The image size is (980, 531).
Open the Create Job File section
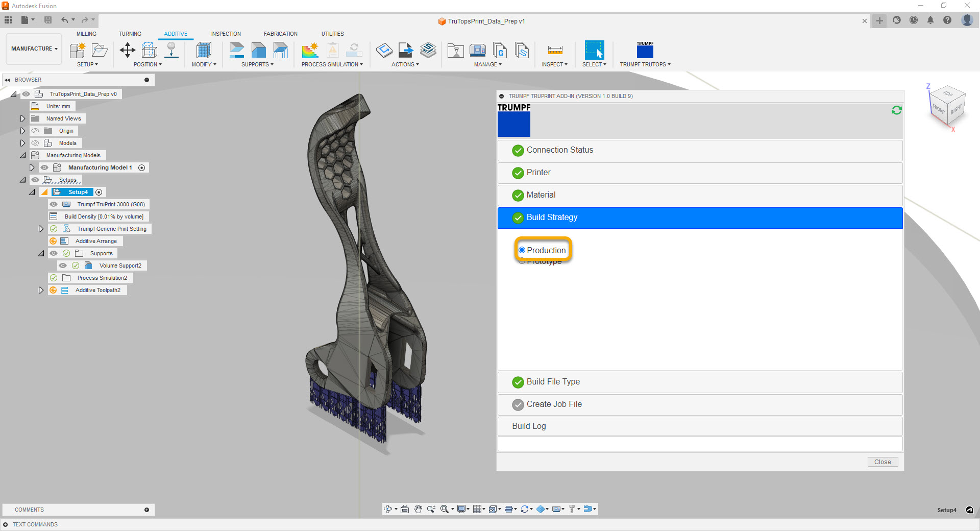554,404
